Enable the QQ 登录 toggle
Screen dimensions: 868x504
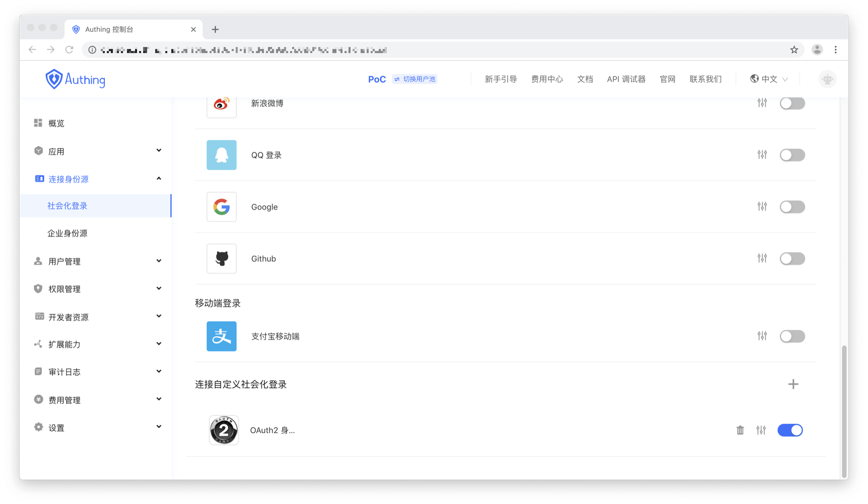click(792, 155)
